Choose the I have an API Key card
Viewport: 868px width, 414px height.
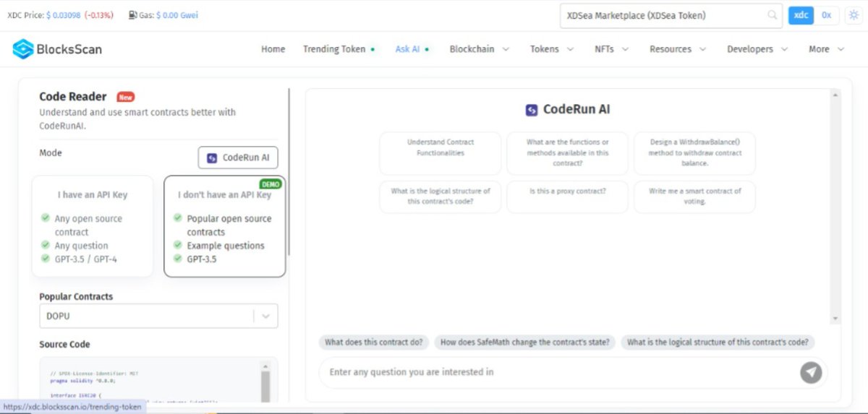point(93,226)
